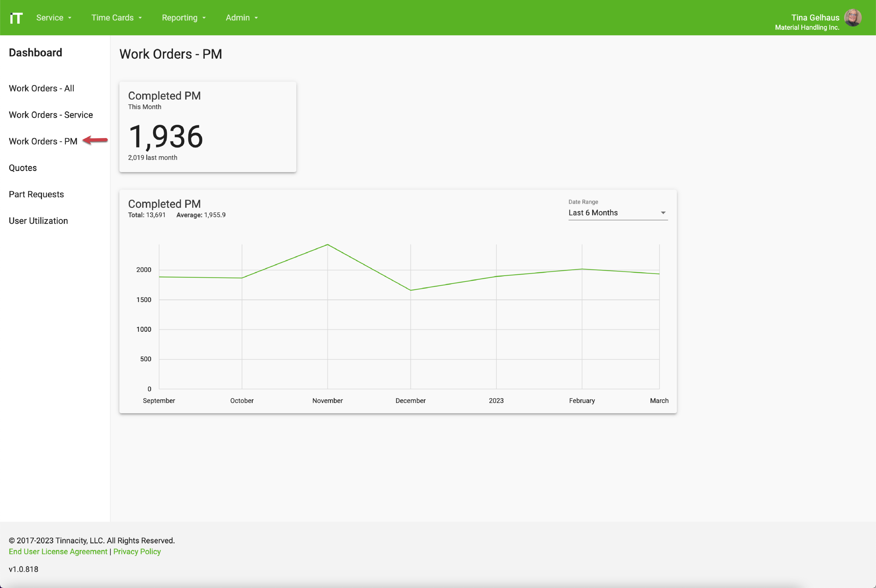Open Tina Gelhaus's profile picture
876x588 pixels.
point(853,17)
